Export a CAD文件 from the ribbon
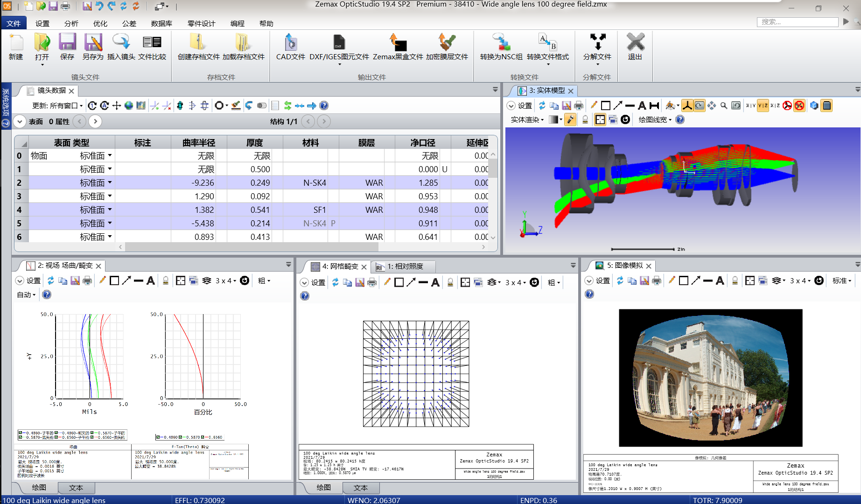 291,47
